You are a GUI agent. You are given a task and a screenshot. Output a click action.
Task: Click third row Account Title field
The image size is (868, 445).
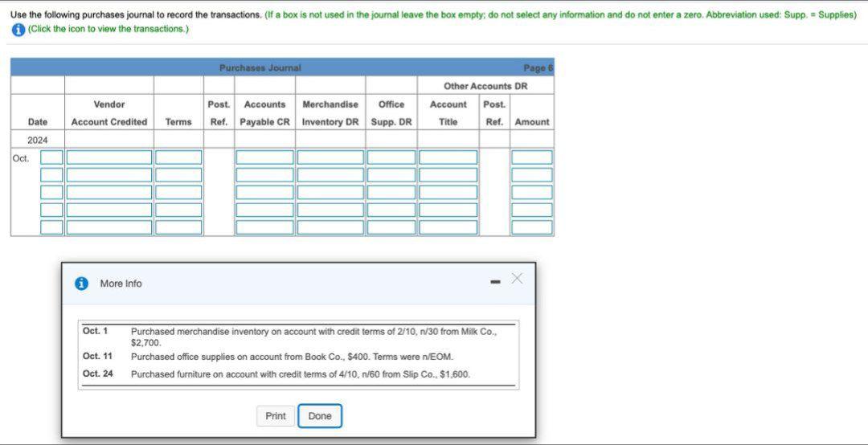pyautogui.click(x=448, y=192)
